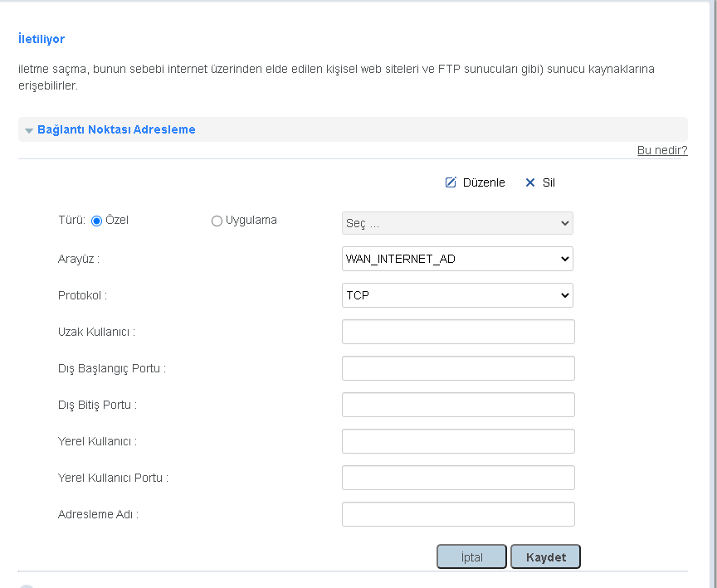The height and width of the screenshot is (588, 717).
Task: Click the Adresleme Adı text field
Action: click(x=458, y=514)
